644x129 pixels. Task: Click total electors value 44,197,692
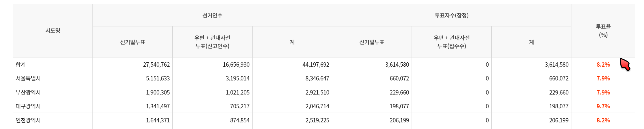[316, 65]
